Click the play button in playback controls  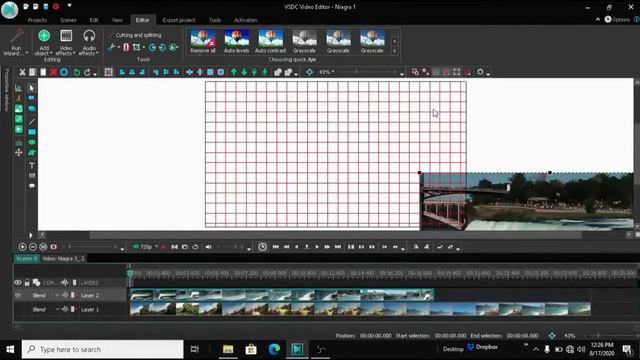pyautogui.click(x=317, y=247)
